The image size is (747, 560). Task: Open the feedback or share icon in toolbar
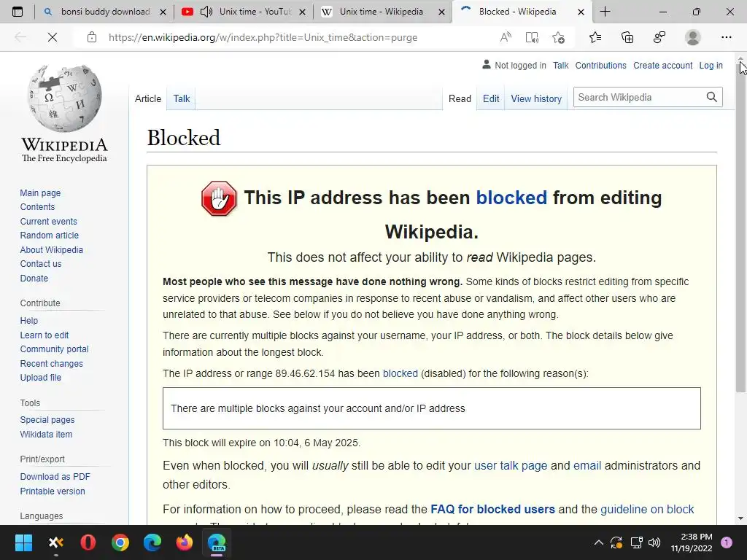tap(659, 37)
